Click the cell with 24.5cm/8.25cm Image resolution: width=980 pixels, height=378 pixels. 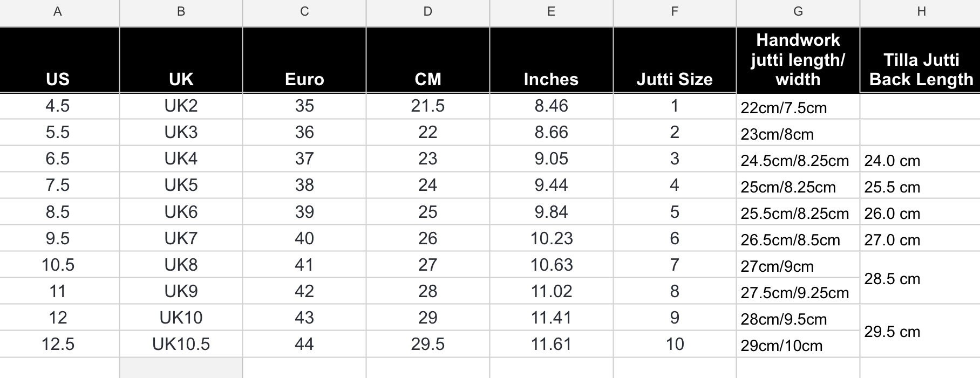798,159
